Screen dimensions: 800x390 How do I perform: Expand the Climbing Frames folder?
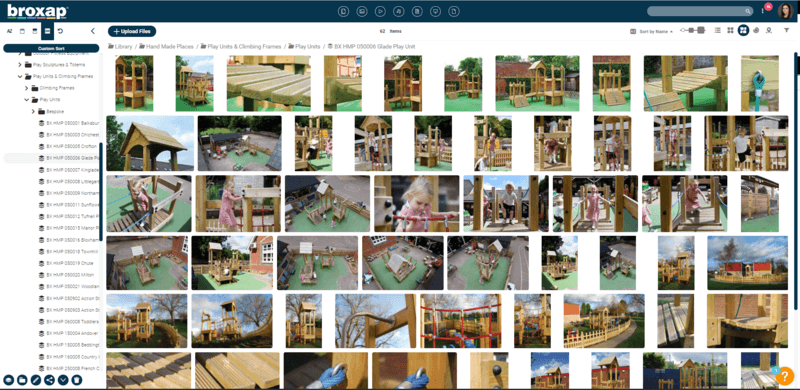tap(27, 88)
